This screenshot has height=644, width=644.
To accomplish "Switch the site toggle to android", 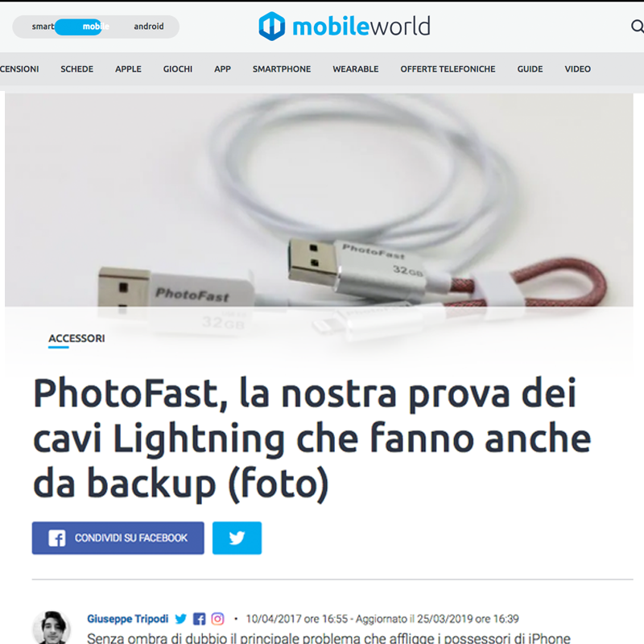I will coord(149,27).
